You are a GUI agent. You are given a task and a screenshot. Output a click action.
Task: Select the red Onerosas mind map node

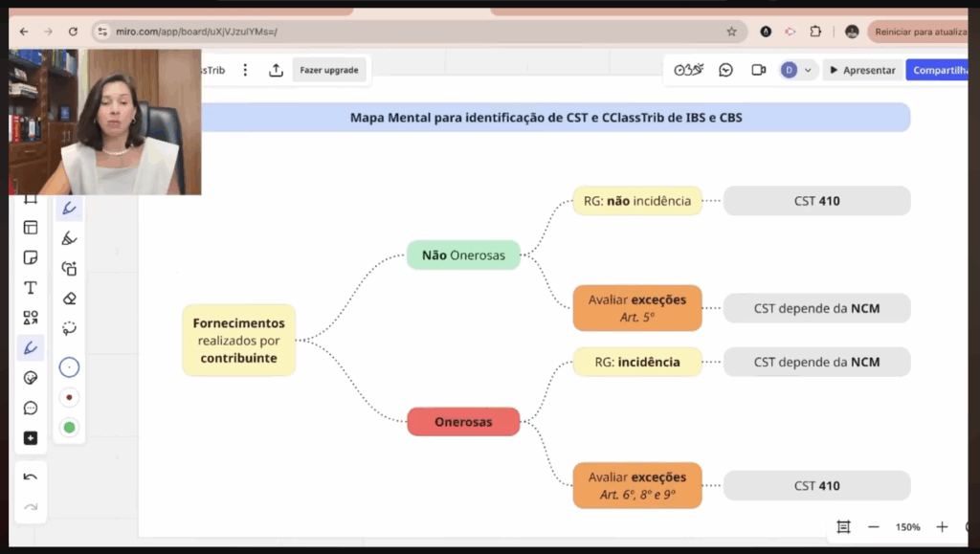coord(463,422)
